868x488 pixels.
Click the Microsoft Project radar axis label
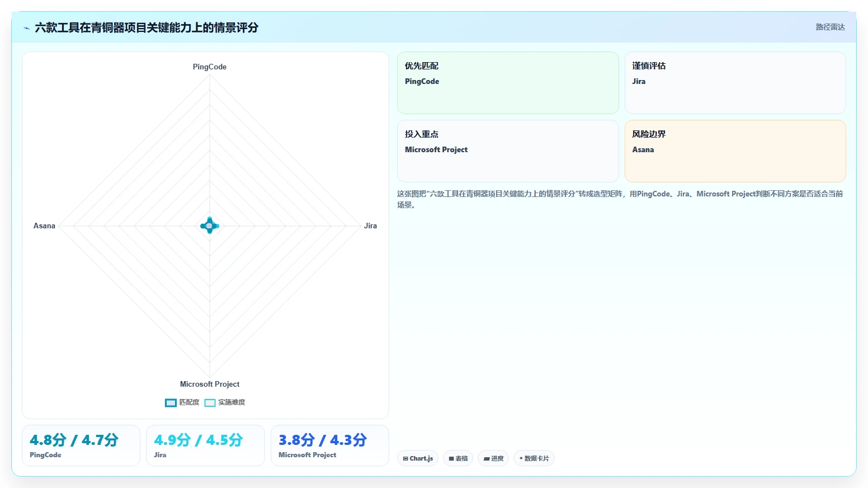pyautogui.click(x=210, y=384)
